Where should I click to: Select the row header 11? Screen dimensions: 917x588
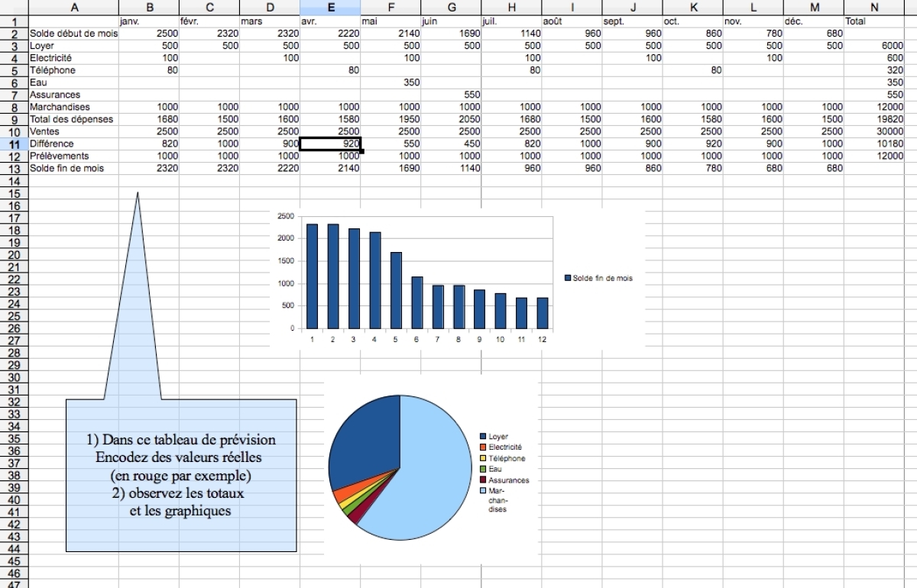12,144
